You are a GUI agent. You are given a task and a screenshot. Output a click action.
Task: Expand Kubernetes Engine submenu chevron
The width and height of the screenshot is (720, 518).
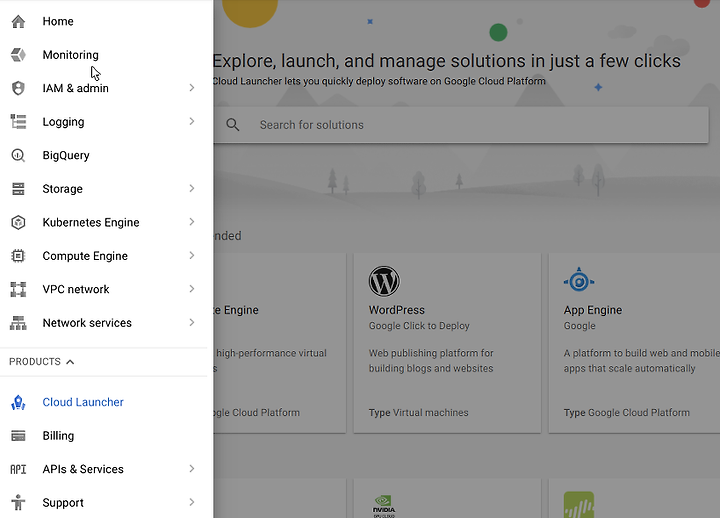click(x=192, y=222)
